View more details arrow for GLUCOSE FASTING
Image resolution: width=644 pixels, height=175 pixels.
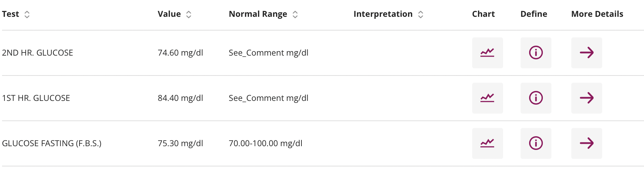pyautogui.click(x=586, y=143)
